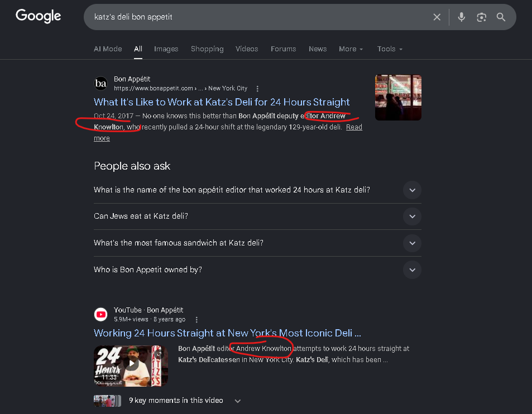Switch to News tab
The image size is (532, 414).
click(x=317, y=49)
